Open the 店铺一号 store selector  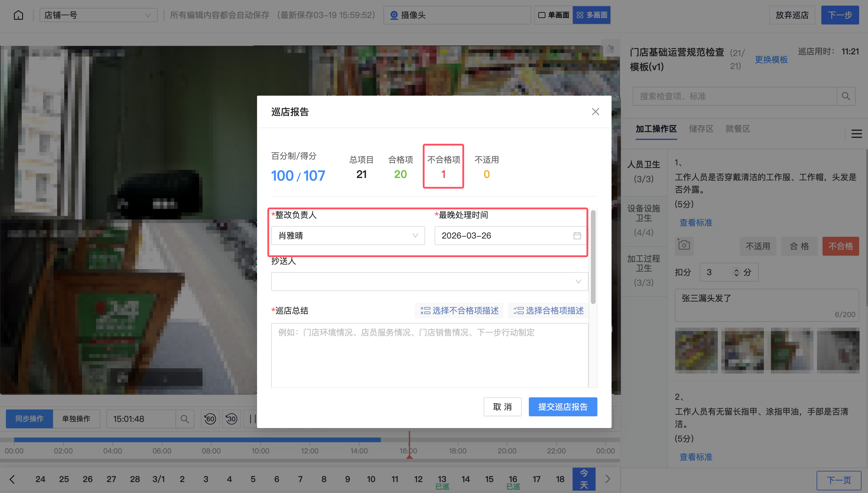pos(98,15)
